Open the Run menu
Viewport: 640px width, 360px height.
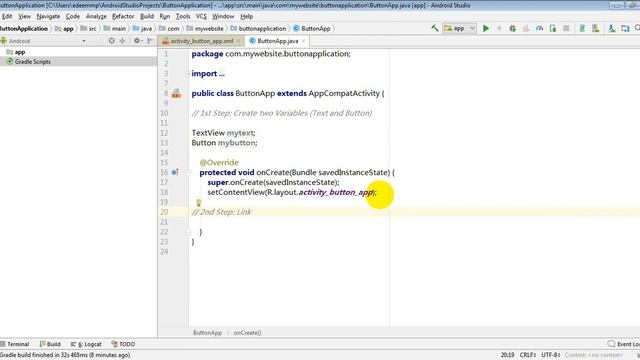click(x=165, y=16)
